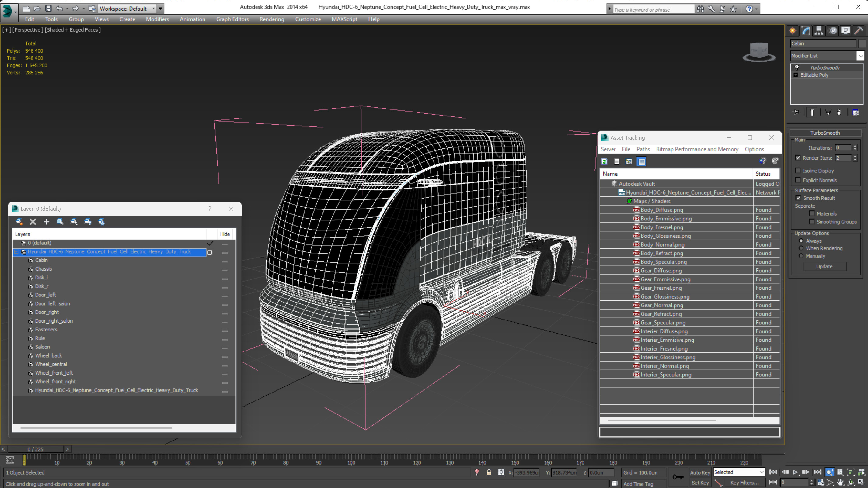Click Create New Layer icon in Layer dialog
Viewport: 868px width, 488px height.
tap(19, 222)
